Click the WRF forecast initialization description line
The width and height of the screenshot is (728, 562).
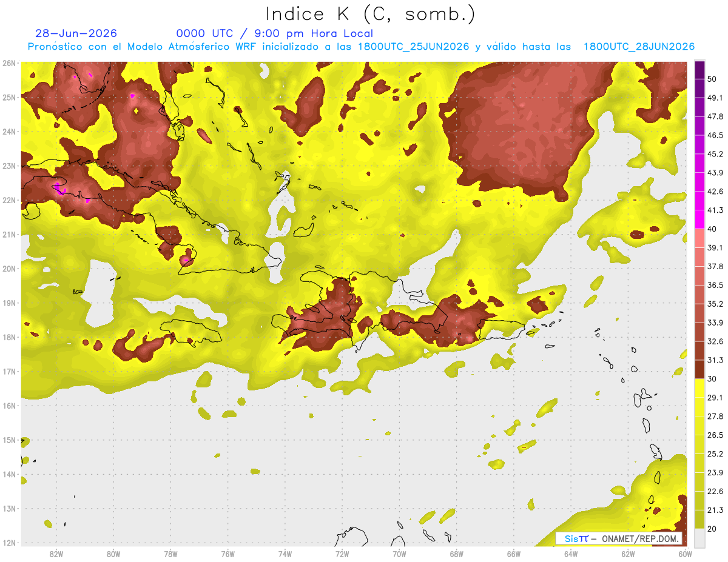[x=361, y=47]
